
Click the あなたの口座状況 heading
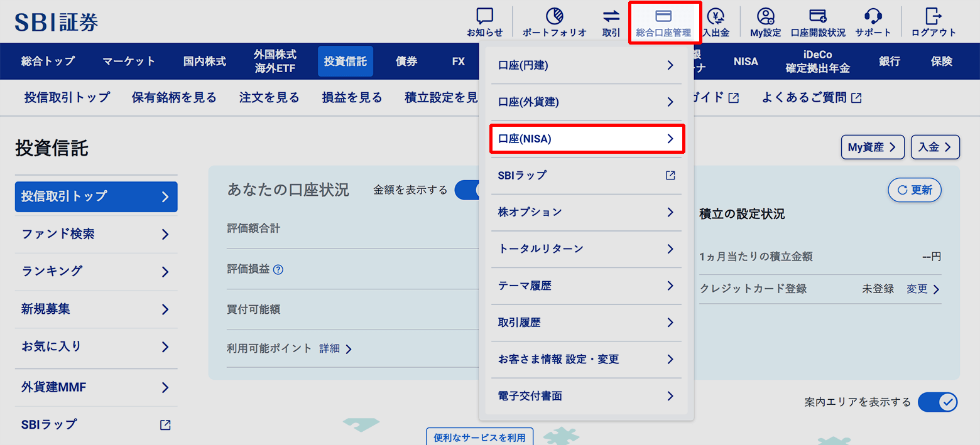(x=288, y=190)
